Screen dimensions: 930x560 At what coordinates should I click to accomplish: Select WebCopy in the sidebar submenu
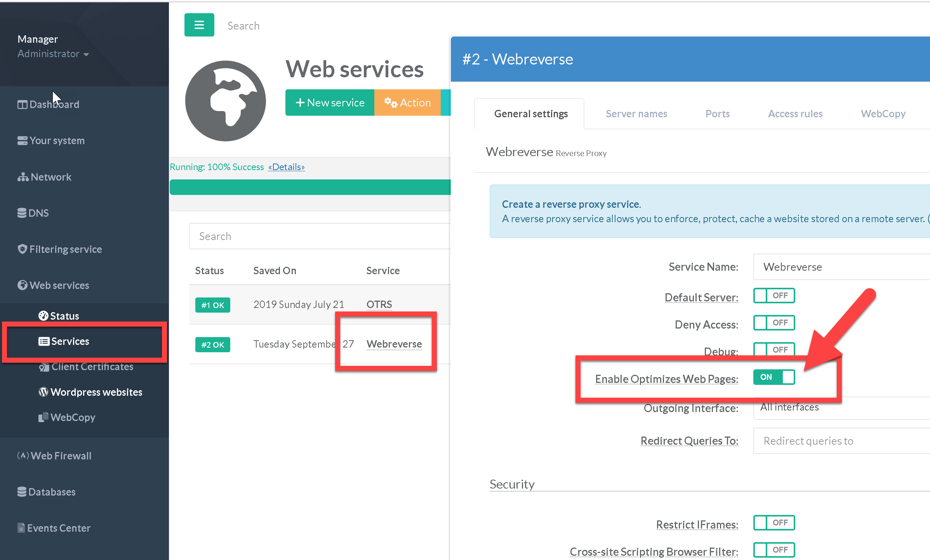67,417
